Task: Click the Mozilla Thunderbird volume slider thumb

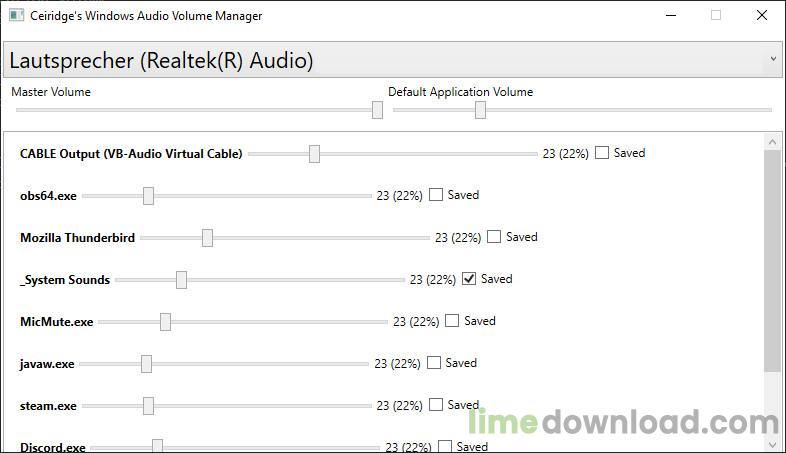Action: (207, 237)
